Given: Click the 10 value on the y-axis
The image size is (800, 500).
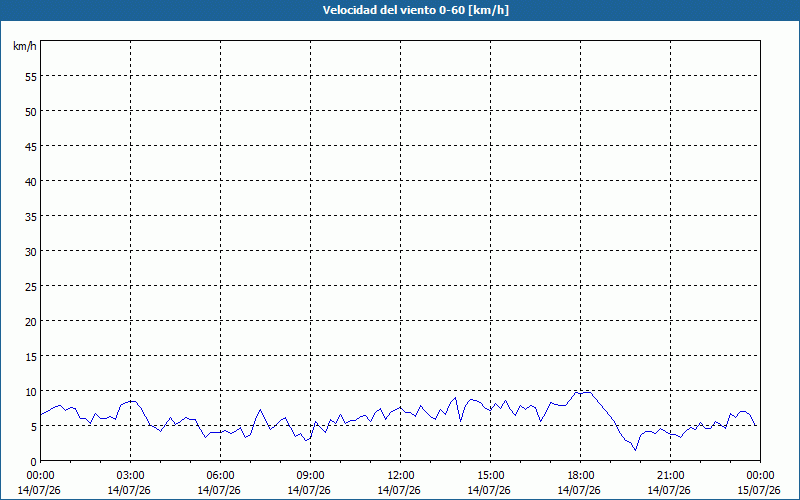Looking at the screenshot, I should pos(31,392).
